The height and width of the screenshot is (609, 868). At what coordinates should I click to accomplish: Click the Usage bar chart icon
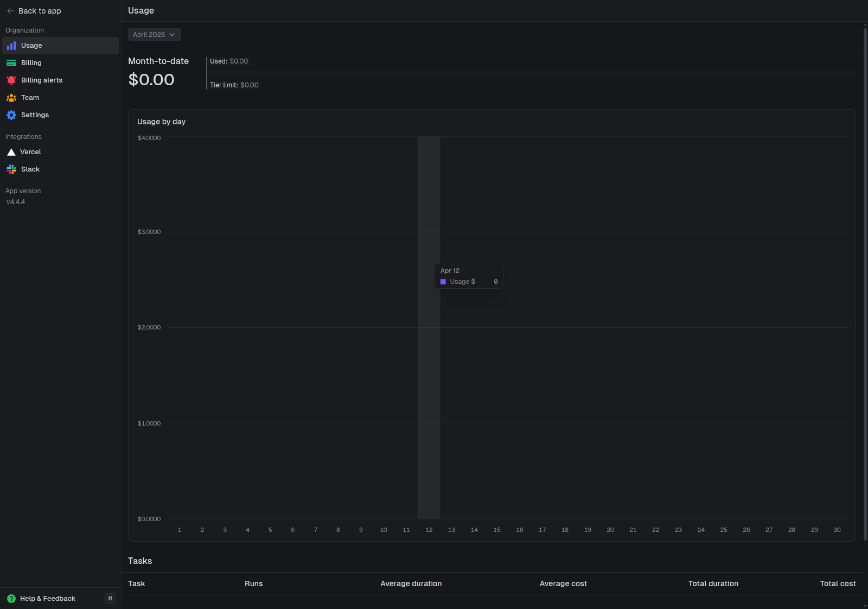[11, 46]
